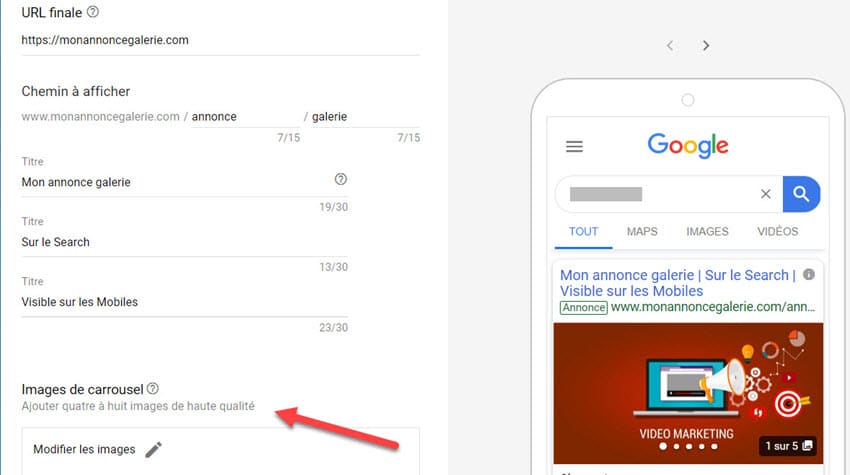Screen dimensions: 850x475
Task: Go to next preview with right chevron
Action: click(706, 46)
